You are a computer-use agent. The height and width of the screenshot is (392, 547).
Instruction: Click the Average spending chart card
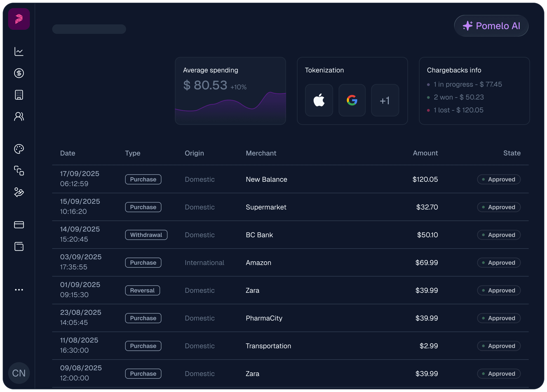(230, 91)
